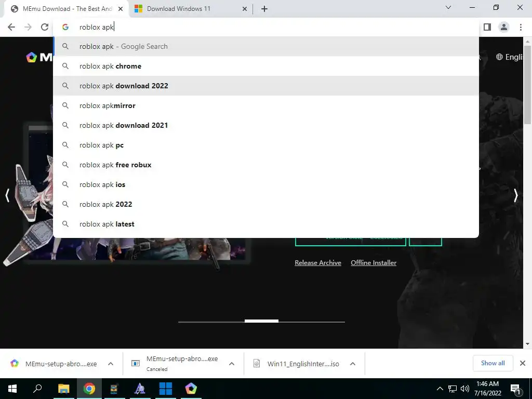Pick the roblox apk download 2022 suggestion
Screen dimensions: 532x399
tap(266, 86)
